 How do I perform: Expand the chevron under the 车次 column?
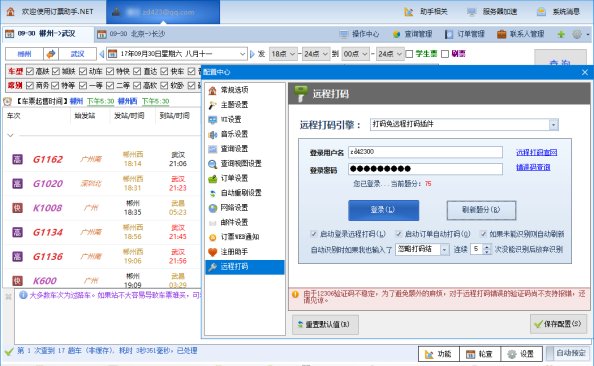point(10,135)
